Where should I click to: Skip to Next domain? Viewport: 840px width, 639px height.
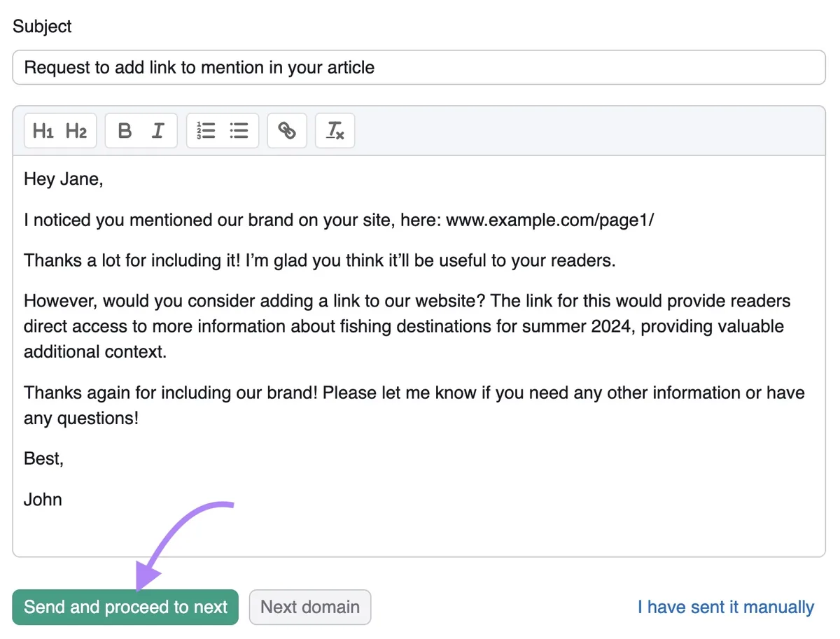coord(310,607)
